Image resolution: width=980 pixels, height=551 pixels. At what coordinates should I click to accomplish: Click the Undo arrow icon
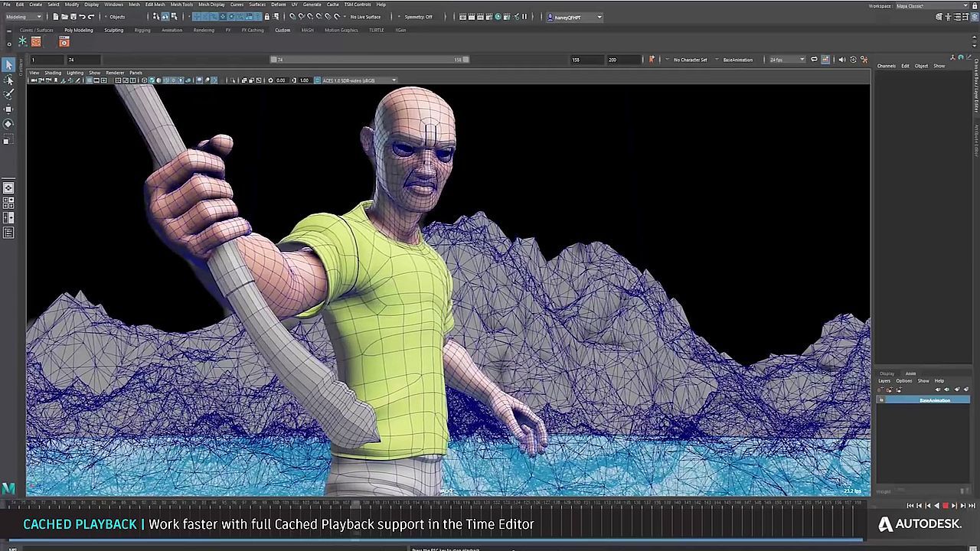[x=82, y=17]
